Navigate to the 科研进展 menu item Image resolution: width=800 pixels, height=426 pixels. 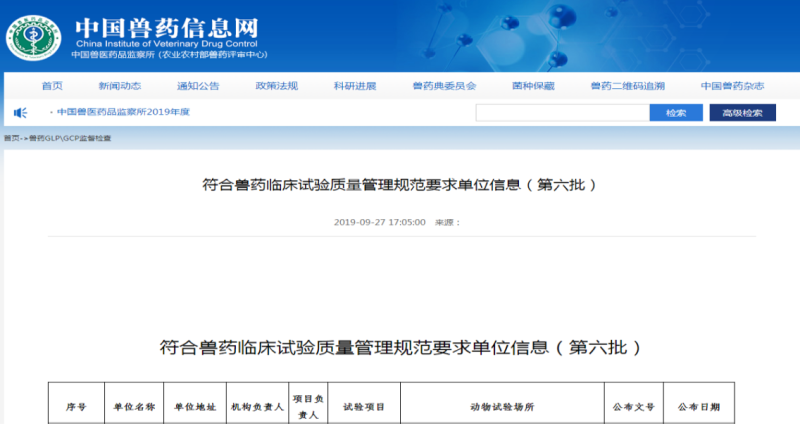pyautogui.click(x=355, y=86)
